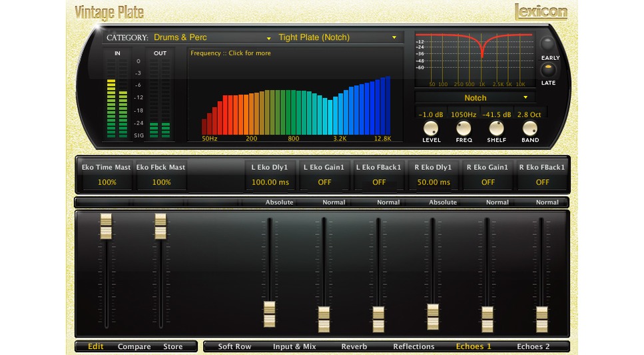Click the Eko Time Mast parameter label
This screenshot has height=355, width=644.
click(x=106, y=167)
